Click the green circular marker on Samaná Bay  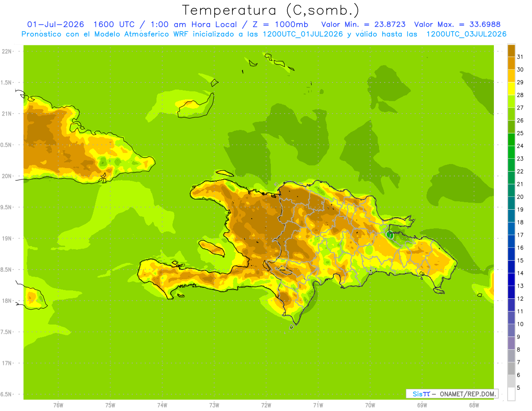(x=390, y=235)
